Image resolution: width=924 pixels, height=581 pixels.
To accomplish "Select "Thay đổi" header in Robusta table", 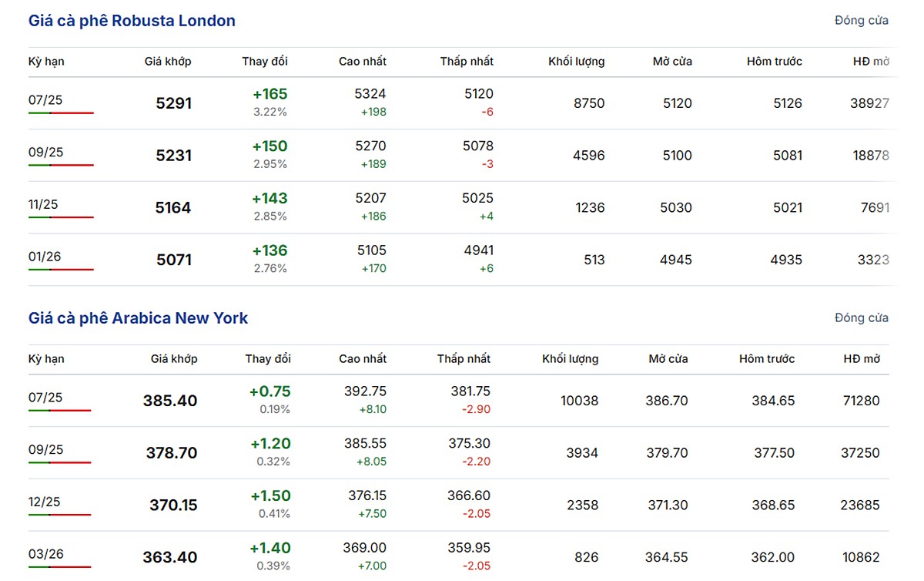I will pyautogui.click(x=265, y=62).
